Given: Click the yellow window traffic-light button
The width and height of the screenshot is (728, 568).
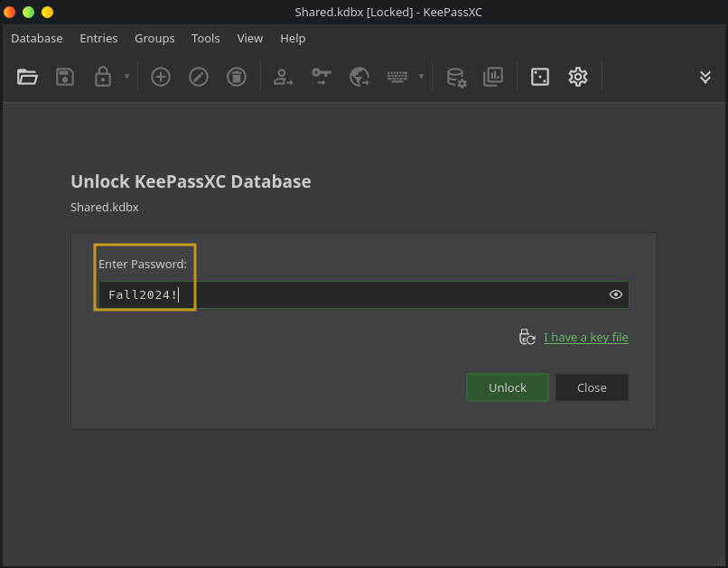Looking at the screenshot, I should click(47, 12).
